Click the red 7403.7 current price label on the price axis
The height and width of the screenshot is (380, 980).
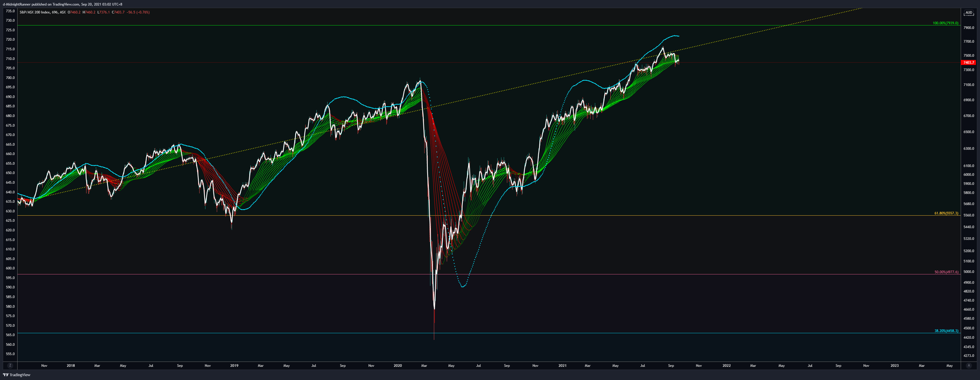(969, 62)
